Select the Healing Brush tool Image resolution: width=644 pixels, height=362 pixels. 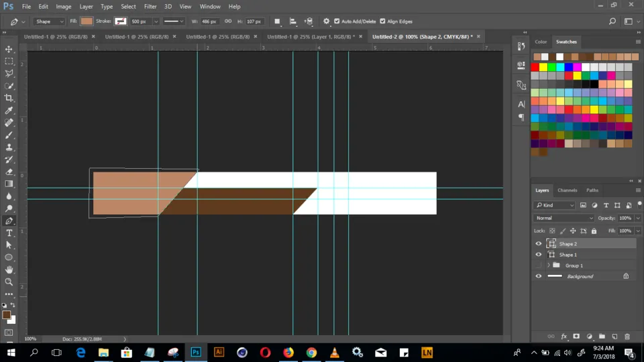9,123
